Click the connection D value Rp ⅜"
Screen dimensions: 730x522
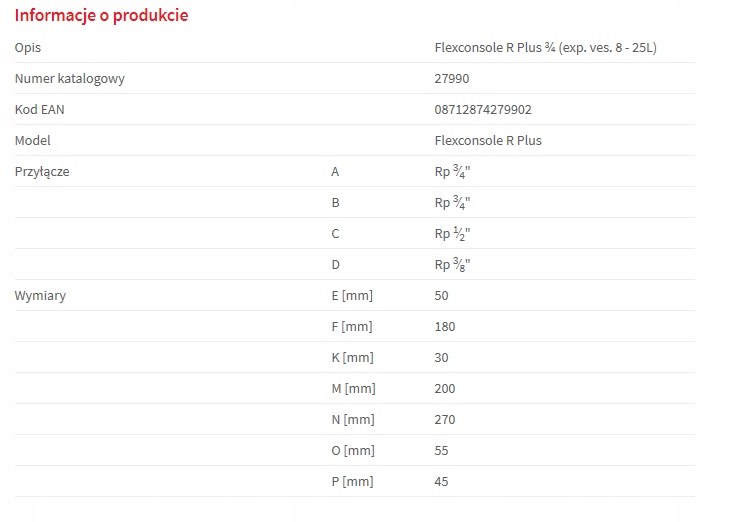(x=452, y=265)
